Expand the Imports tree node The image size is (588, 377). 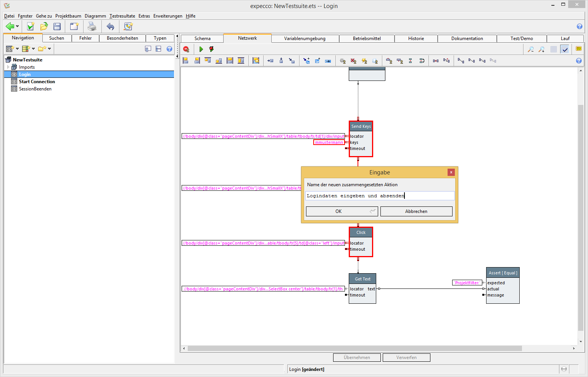[8, 67]
